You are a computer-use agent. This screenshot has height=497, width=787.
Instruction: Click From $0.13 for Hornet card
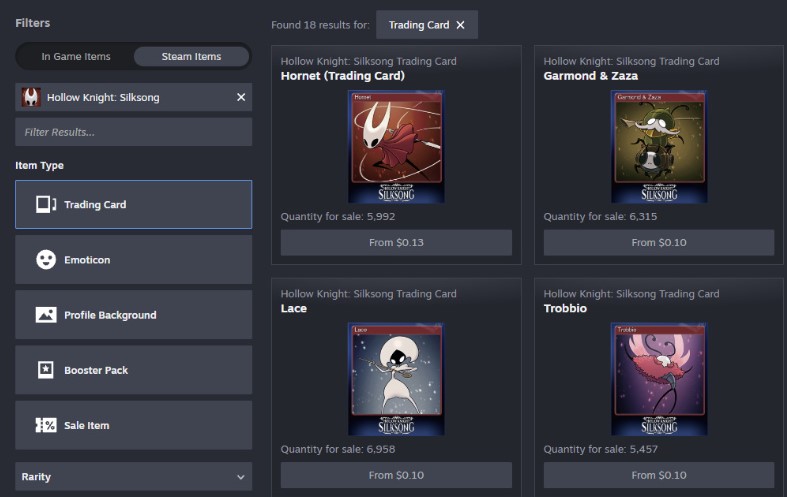point(396,242)
